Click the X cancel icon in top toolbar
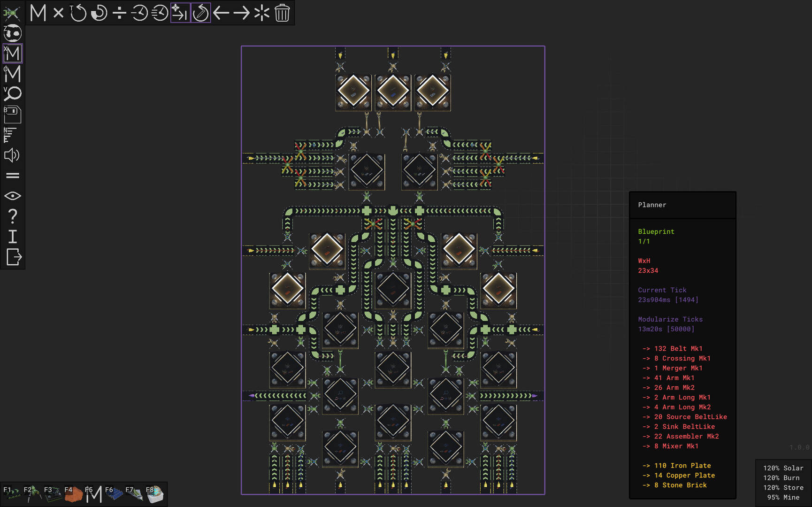This screenshot has height=507, width=812. pyautogui.click(x=58, y=13)
